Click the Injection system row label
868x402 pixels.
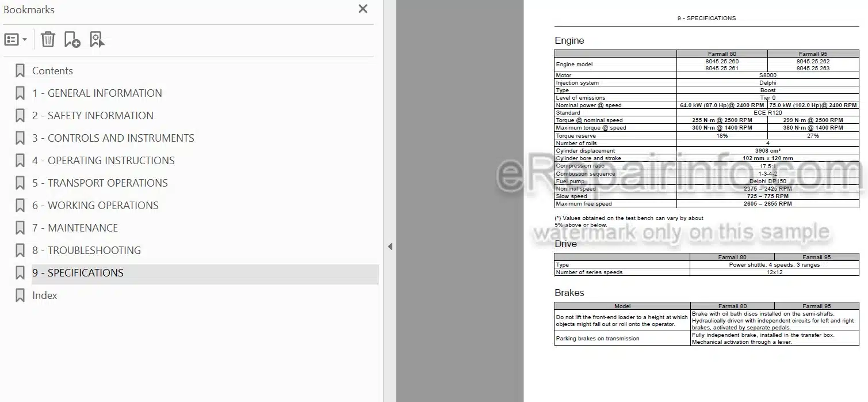(577, 83)
